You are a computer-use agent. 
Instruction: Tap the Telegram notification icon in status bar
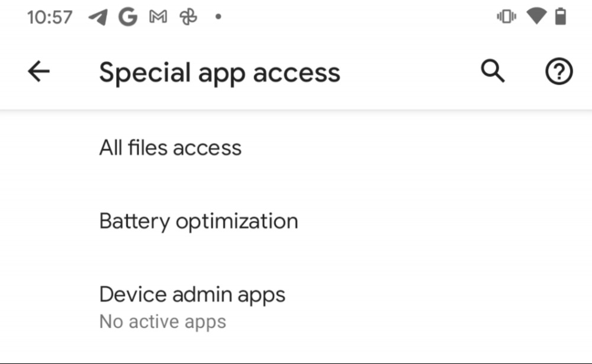tap(98, 17)
